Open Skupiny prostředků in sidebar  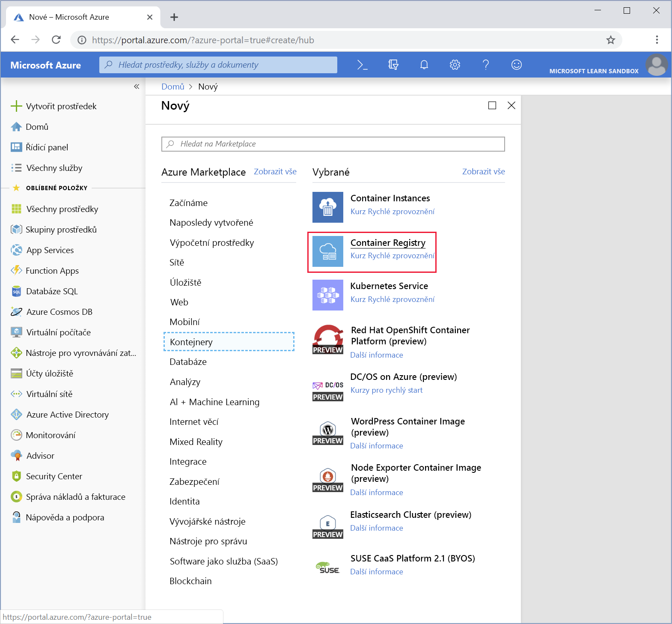coord(54,230)
